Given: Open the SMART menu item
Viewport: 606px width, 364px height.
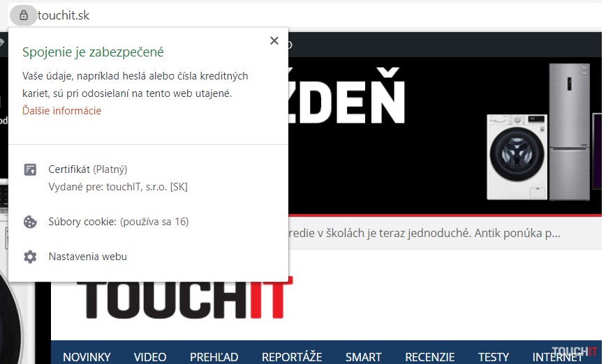Looking at the screenshot, I should (363, 357).
